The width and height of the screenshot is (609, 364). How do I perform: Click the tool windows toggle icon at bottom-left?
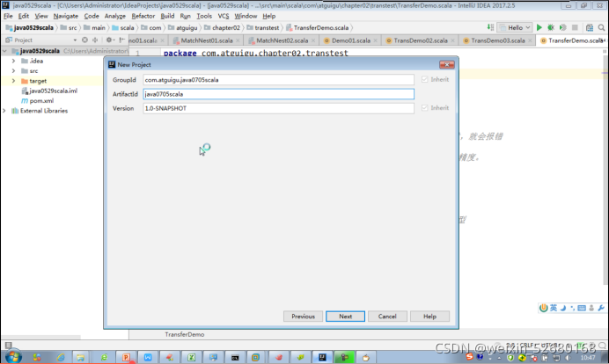[8, 345]
